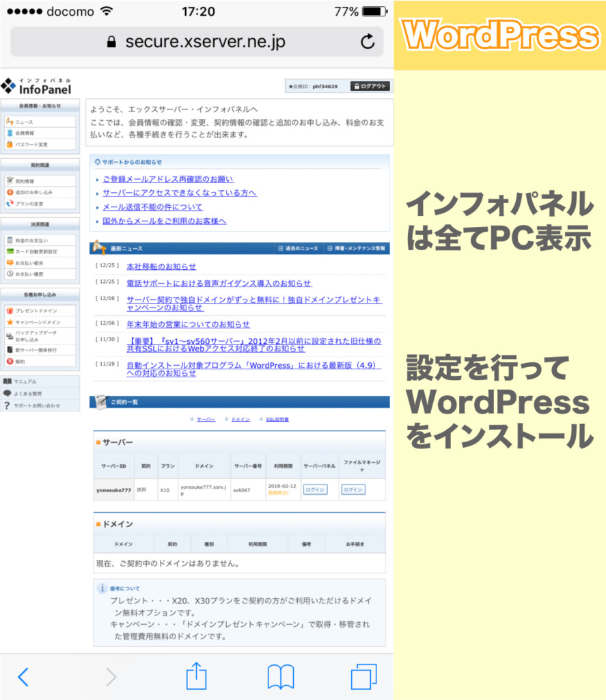This screenshot has height=700, width=606.
Task: Click the red 解約 cancel icon
Action: (10, 361)
